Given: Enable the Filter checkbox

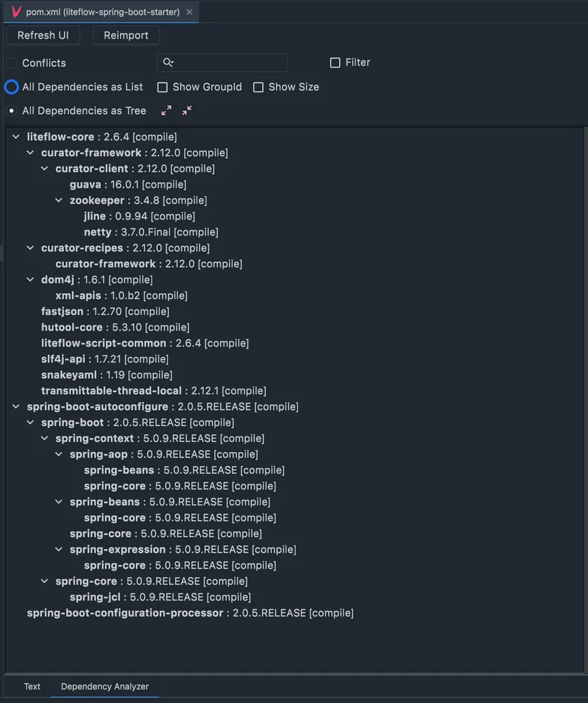Looking at the screenshot, I should pyautogui.click(x=335, y=63).
